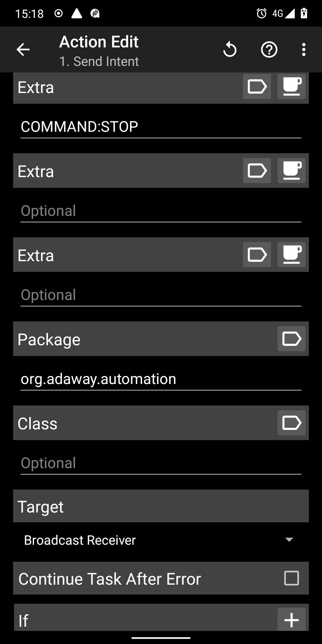Click the undo/revert icon in toolbar

[x=230, y=49]
